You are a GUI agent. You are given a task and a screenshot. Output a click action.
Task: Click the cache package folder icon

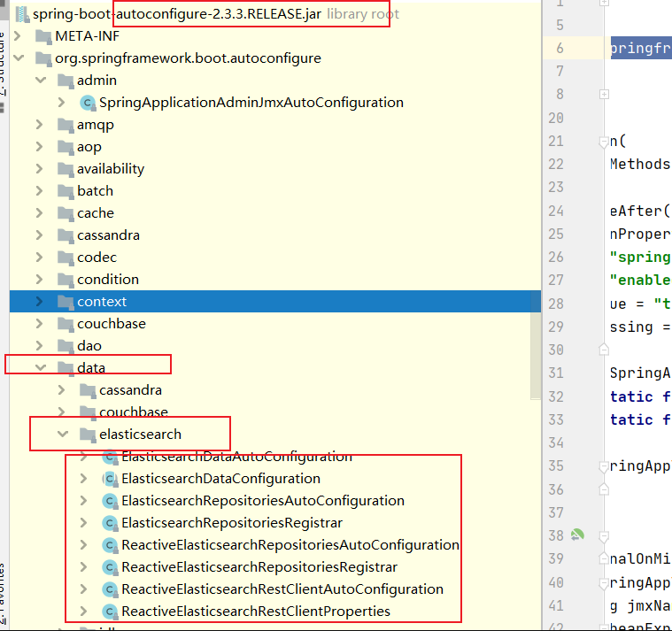(66, 213)
